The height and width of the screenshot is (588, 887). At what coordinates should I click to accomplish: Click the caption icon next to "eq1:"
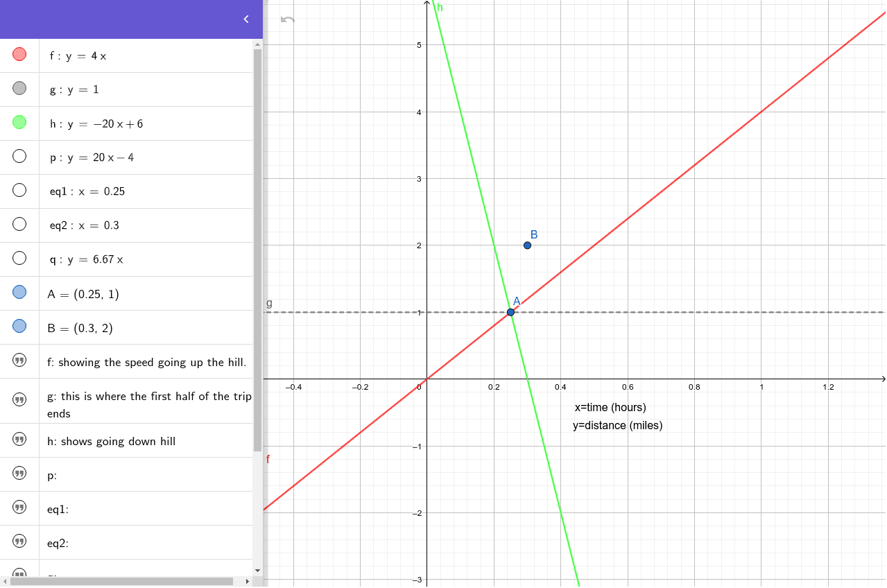[x=19, y=509]
